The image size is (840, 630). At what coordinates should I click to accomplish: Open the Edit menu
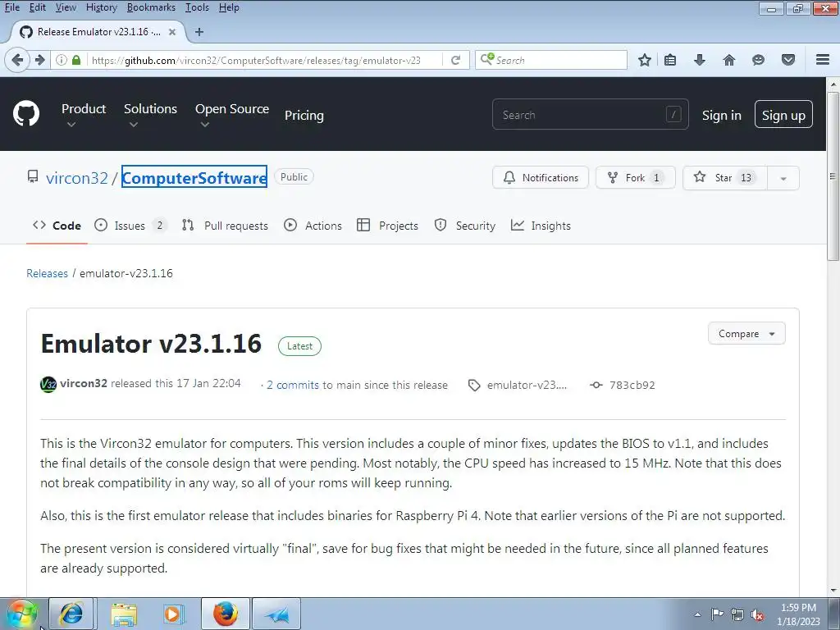38,7
